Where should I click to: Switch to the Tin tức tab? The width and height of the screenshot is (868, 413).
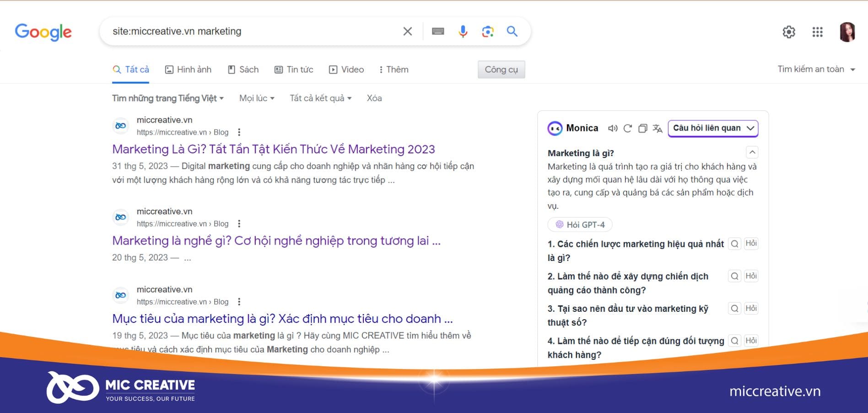(294, 70)
